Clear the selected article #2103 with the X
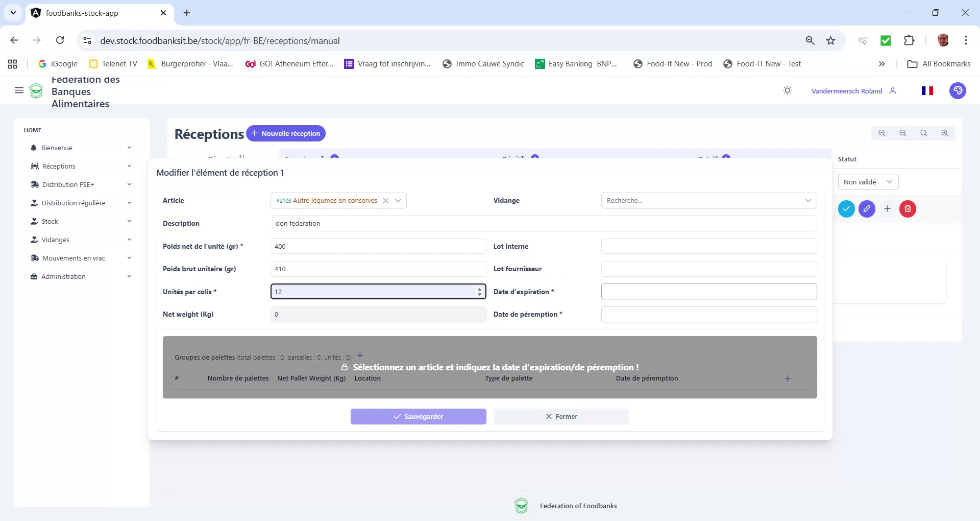The height and width of the screenshot is (521, 980). 385,200
